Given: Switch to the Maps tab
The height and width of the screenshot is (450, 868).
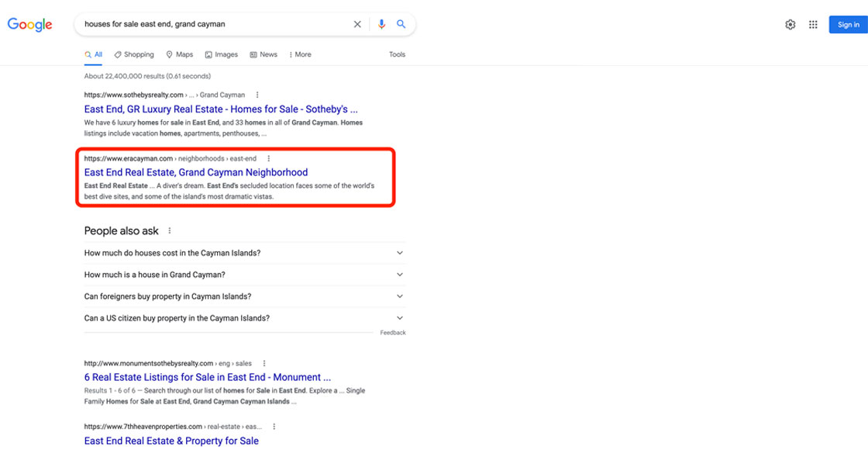Looking at the screenshot, I should 179,55.
